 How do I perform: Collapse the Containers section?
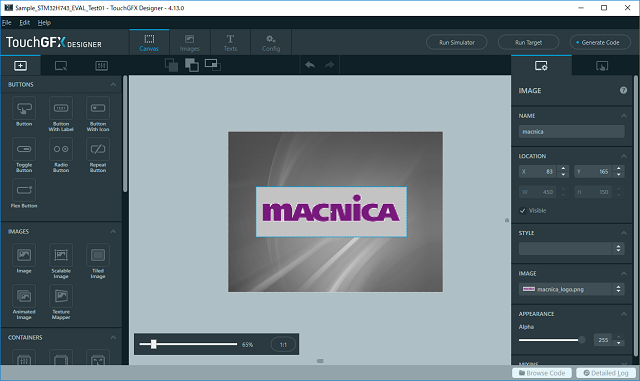point(113,338)
